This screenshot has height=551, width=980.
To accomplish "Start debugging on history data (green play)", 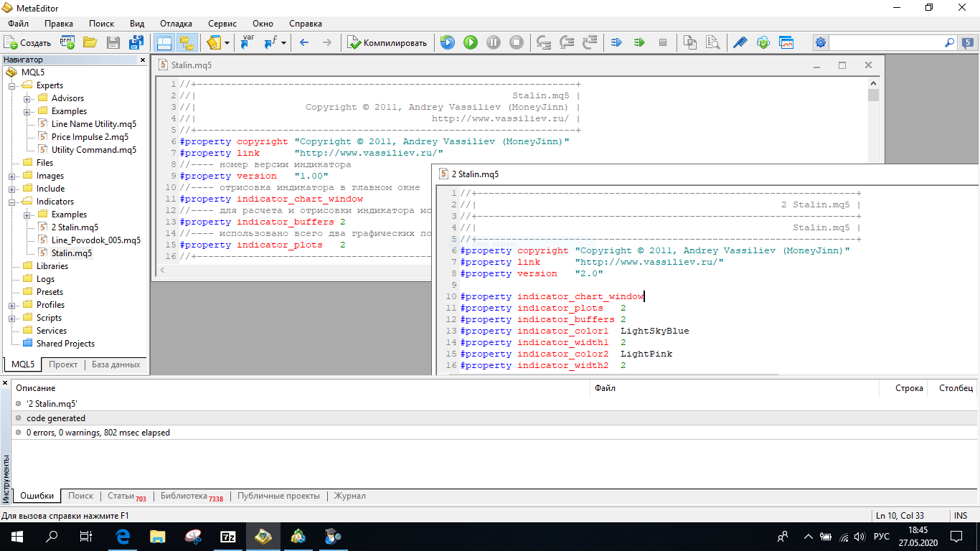I will click(x=471, y=42).
